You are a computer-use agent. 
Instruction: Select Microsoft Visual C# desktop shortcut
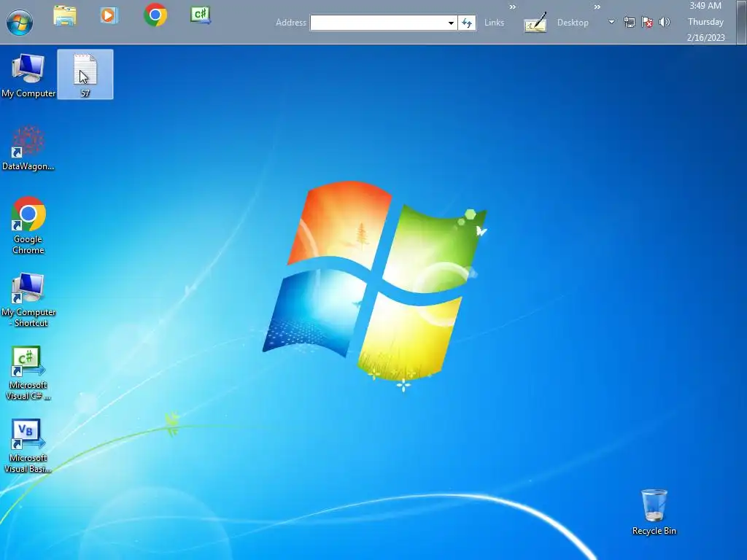pyautogui.click(x=28, y=373)
